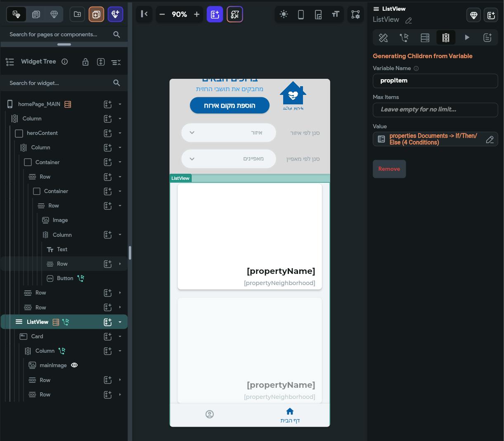Click the Variable Name field propItem
Screen dimensions: 504x441
coord(435,81)
